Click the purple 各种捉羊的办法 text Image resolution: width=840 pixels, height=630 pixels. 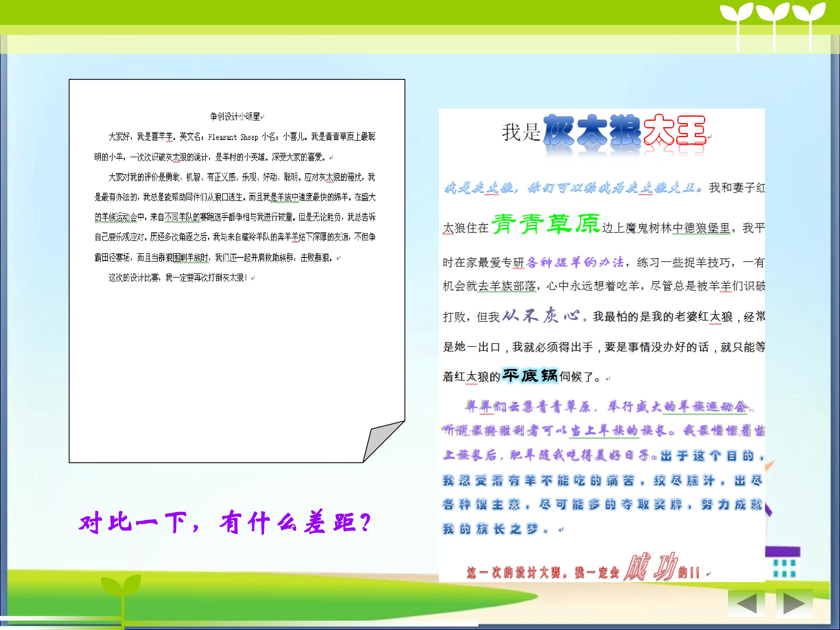(575, 262)
